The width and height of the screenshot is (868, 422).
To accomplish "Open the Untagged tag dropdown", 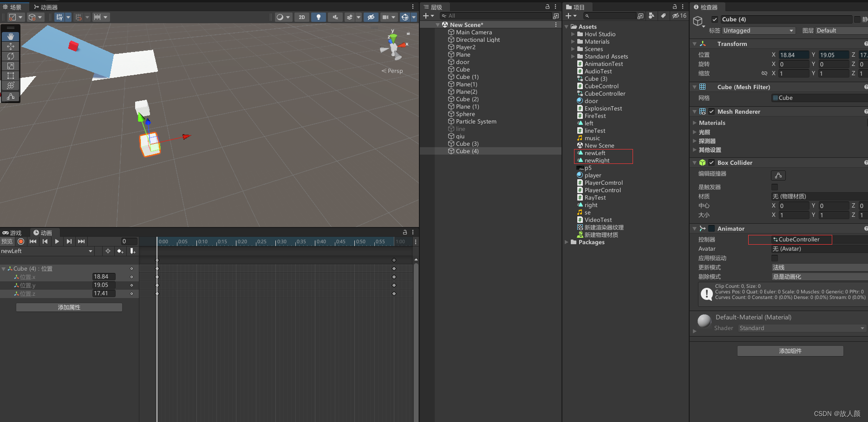I will click(759, 31).
